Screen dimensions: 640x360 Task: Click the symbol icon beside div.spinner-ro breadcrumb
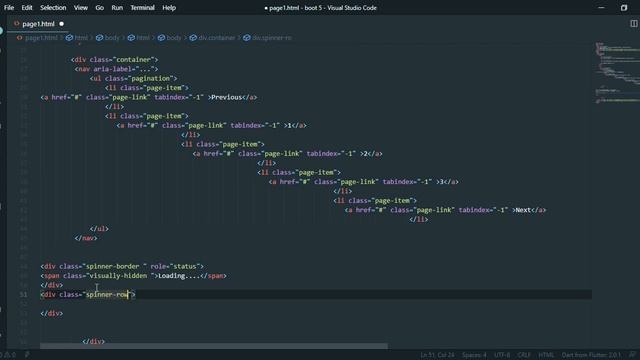coord(247,38)
